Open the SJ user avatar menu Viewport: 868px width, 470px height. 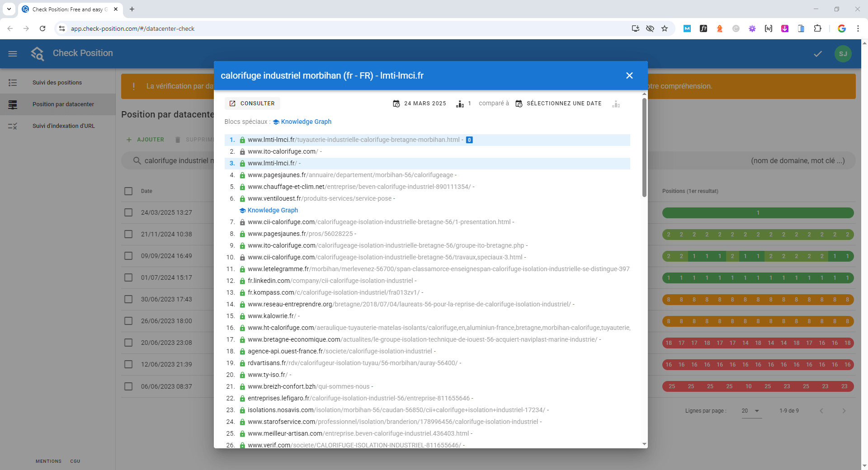point(843,54)
